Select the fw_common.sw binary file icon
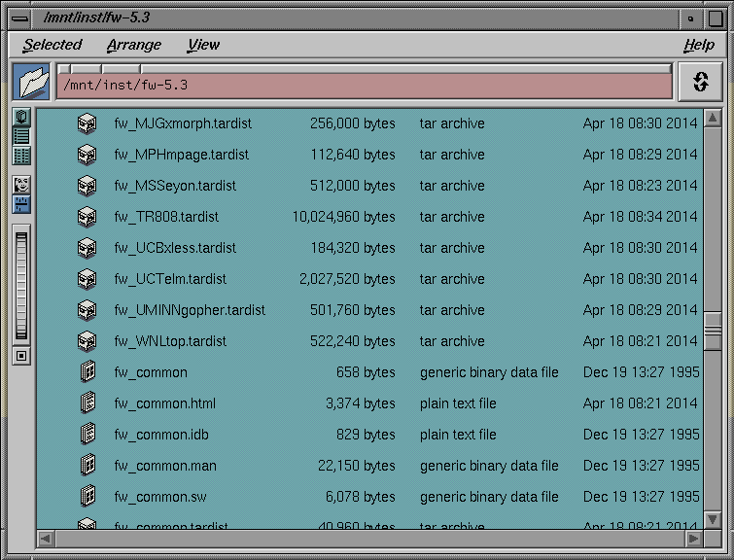 point(88,497)
